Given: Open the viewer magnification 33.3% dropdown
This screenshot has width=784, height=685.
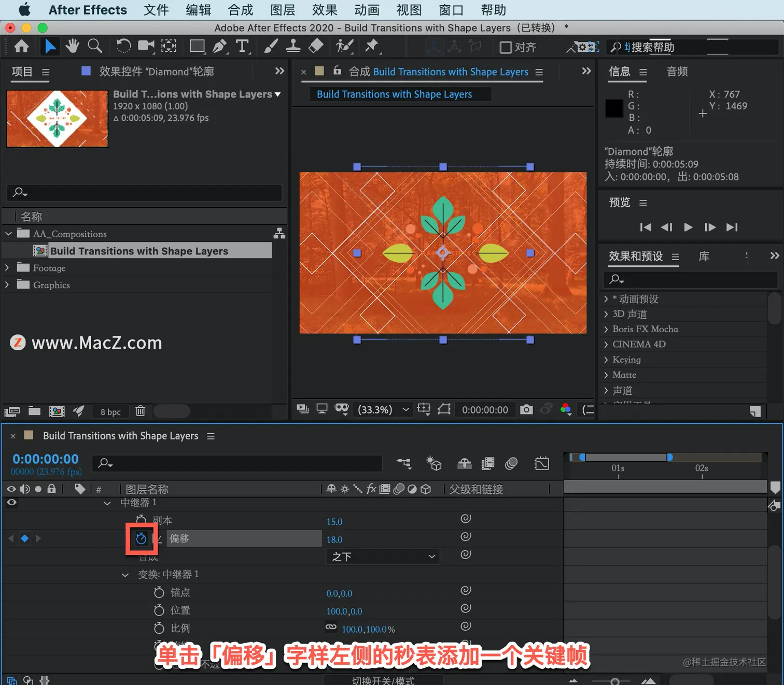Looking at the screenshot, I should (x=384, y=409).
